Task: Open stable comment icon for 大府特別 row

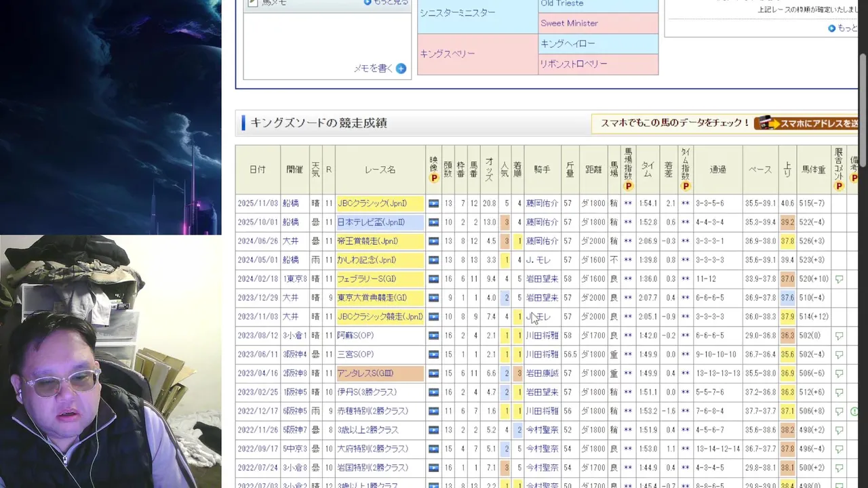Action: click(839, 449)
